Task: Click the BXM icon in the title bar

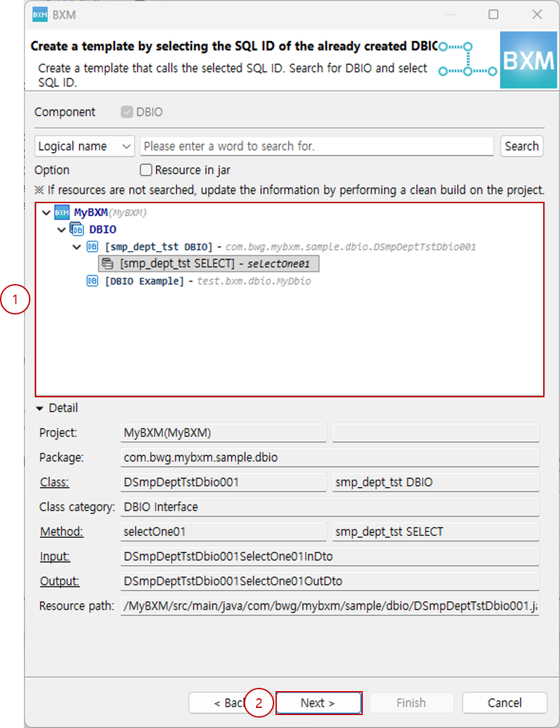Action: click(41, 14)
